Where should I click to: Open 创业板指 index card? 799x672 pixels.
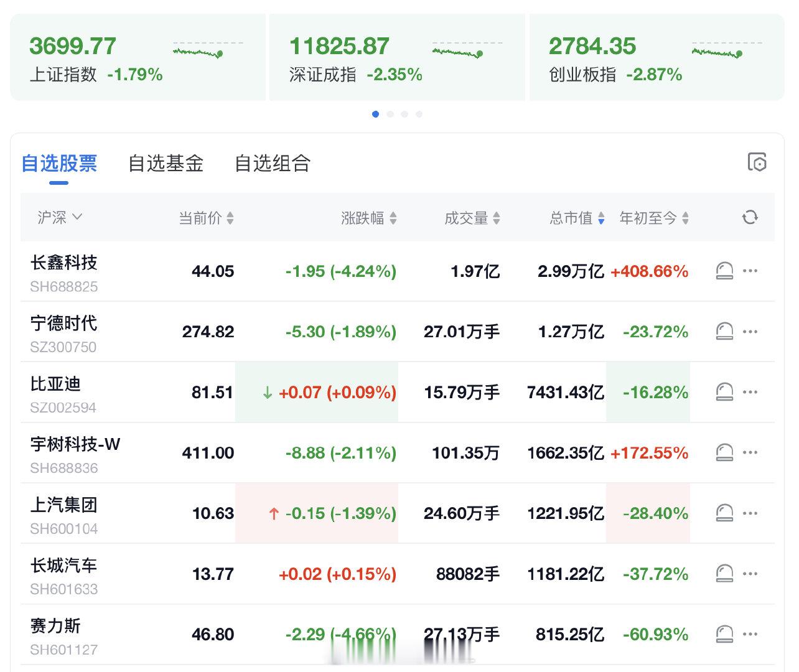click(x=656, y=57)
